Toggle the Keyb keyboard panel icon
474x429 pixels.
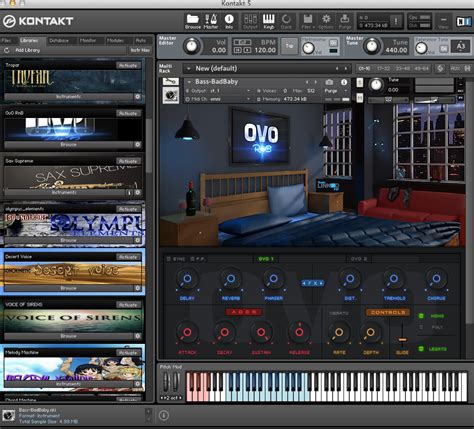pyautogui.click(x=269, y=22)
